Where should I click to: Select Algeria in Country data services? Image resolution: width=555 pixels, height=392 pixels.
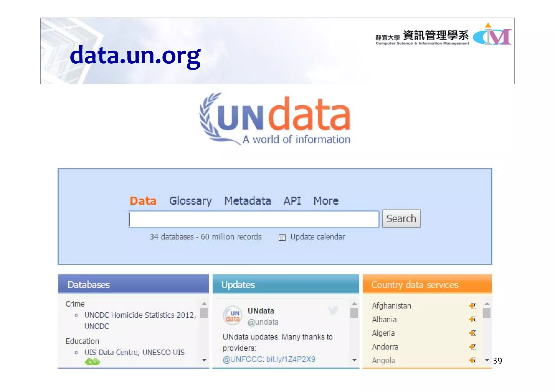383,333
